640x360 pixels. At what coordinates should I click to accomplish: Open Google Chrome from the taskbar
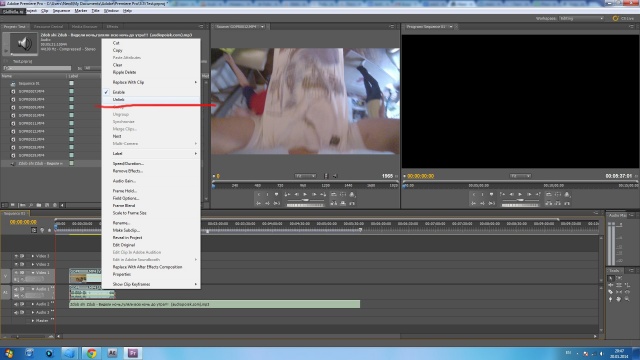click(91, 353)
